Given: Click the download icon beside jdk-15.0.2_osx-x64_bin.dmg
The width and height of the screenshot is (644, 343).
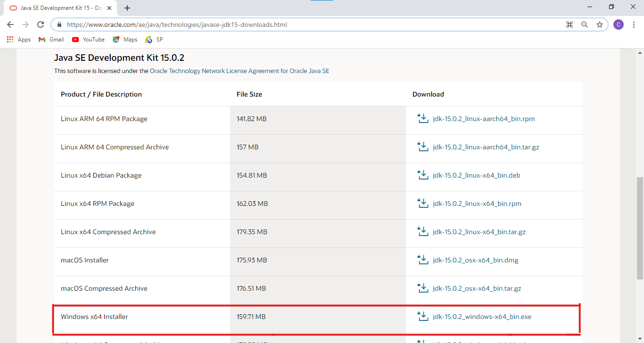Looking at the screenshot, I should 423,259.
